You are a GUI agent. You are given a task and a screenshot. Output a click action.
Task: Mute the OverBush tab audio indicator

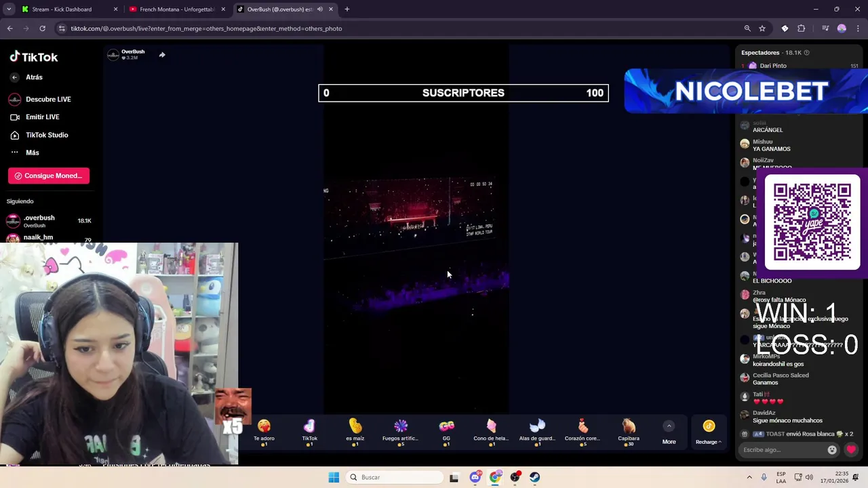pyautogui.click(x=319, y=9)
